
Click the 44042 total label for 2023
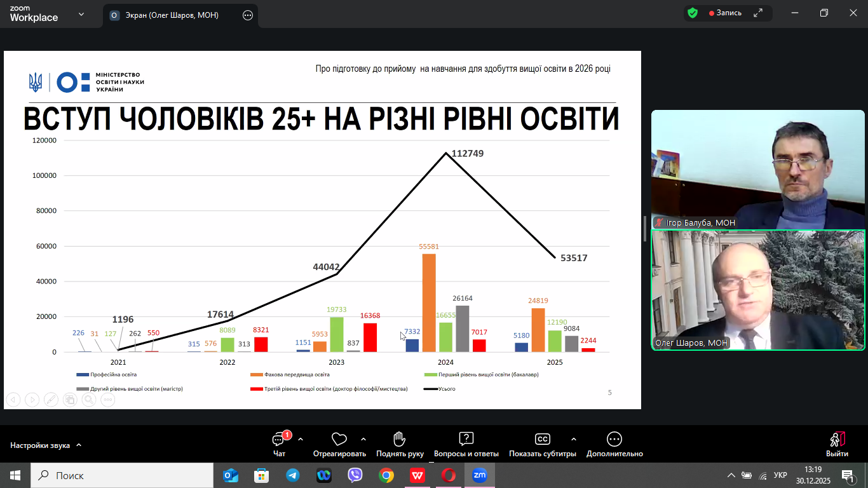tap(326, 267)
